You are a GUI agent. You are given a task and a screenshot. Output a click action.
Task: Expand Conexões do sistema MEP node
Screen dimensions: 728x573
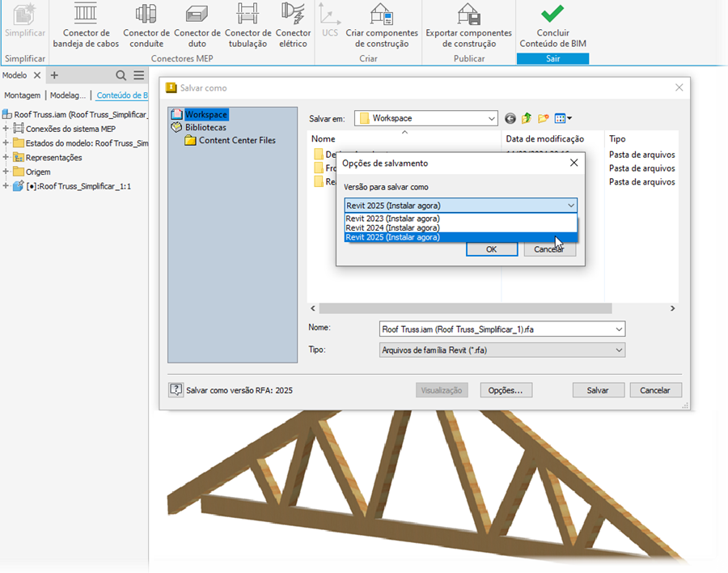pos(6,128)
